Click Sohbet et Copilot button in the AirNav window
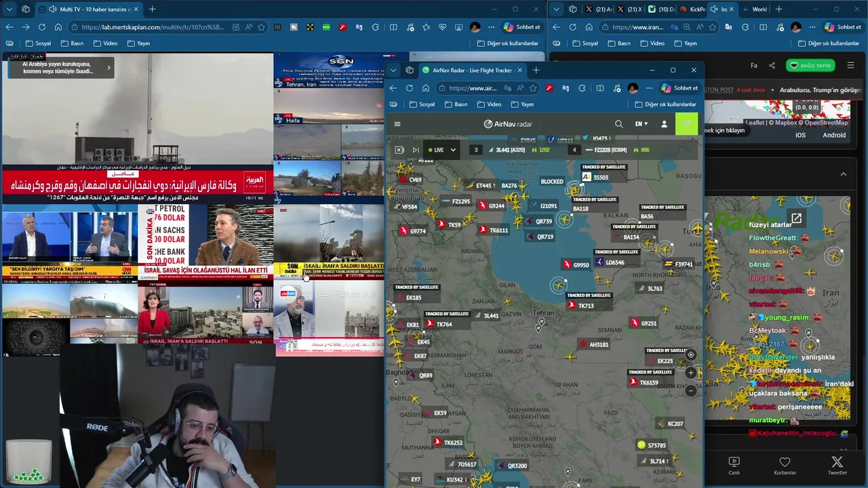 click(679, 88)
